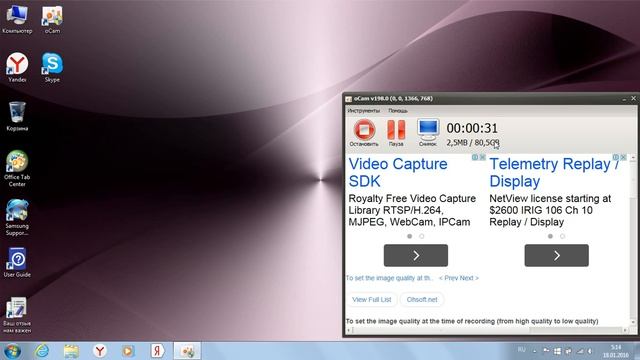Select the Office Tab Center shortcut
640x360 pixels.
17,169
